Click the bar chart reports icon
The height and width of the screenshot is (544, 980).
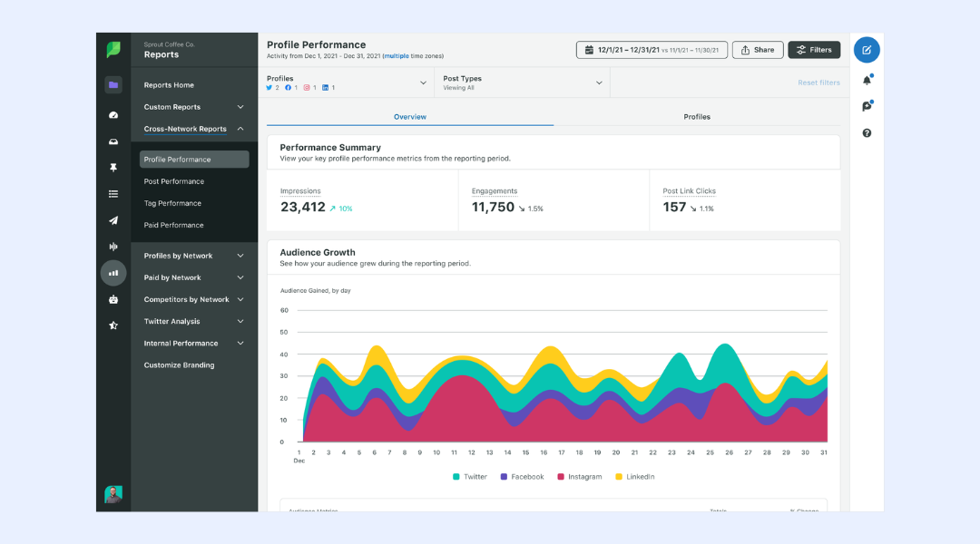[x=113, y=273]
